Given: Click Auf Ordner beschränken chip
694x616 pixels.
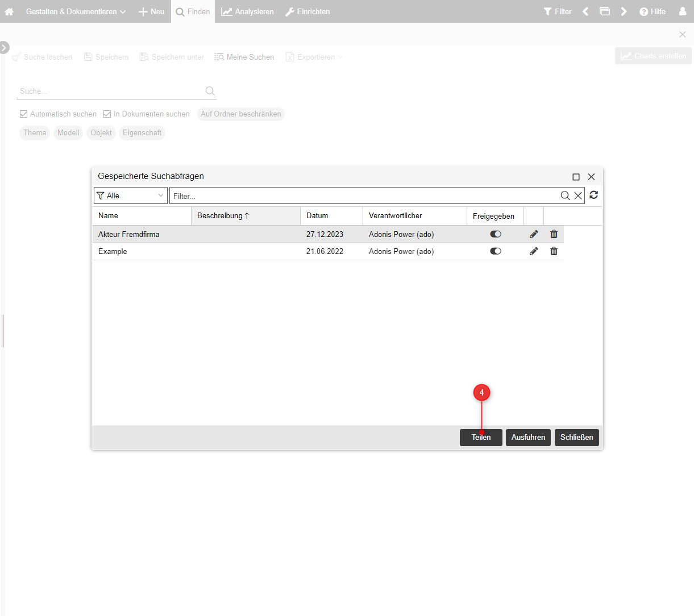Looking at the screenshot, I should (x=241, y=114).
